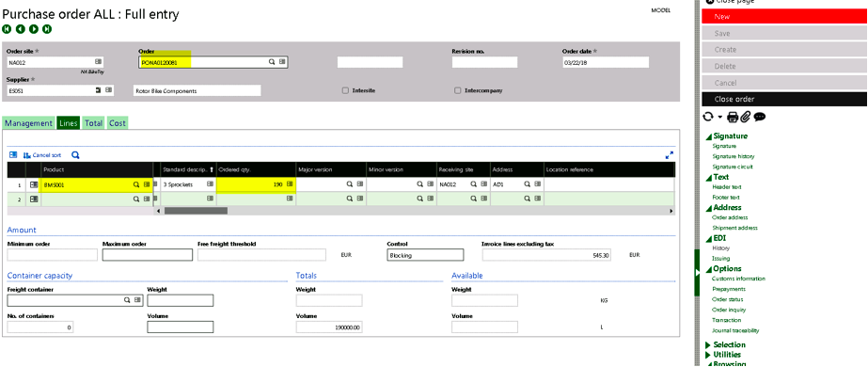The width and height of the screenshot is (868, 367).
Task: Click the grid scroll left arrow
Action: pos(159,211)
